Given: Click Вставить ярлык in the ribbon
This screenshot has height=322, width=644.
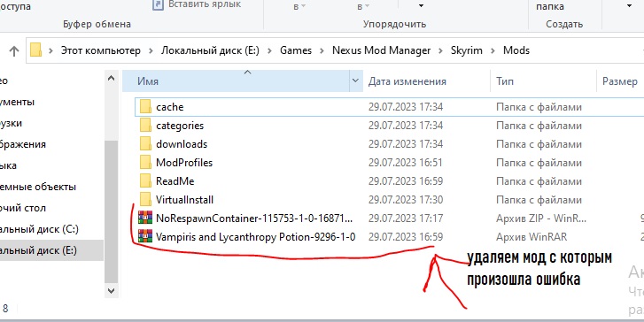Looking at the screenshot, I should pos(205,4).
